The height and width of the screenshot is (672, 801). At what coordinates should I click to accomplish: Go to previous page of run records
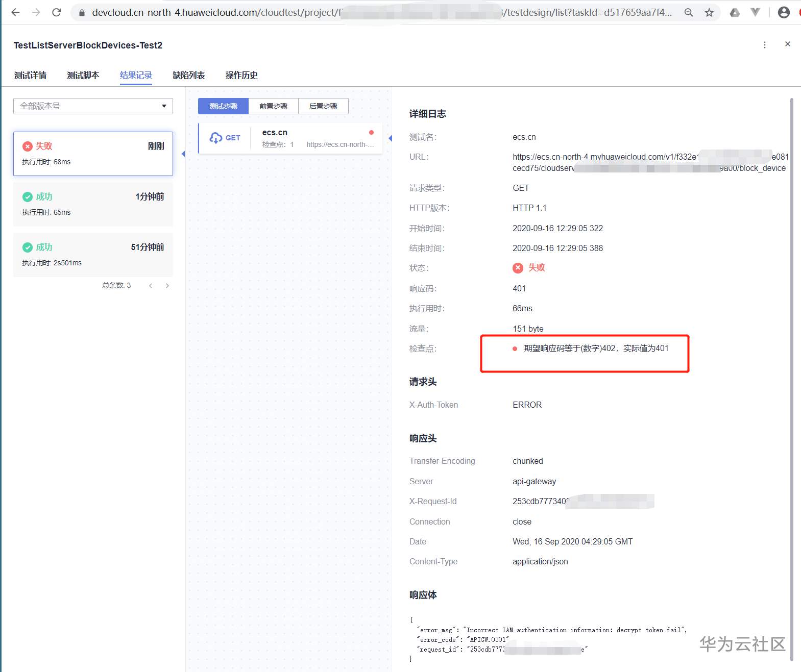click(x=151, y=286)
